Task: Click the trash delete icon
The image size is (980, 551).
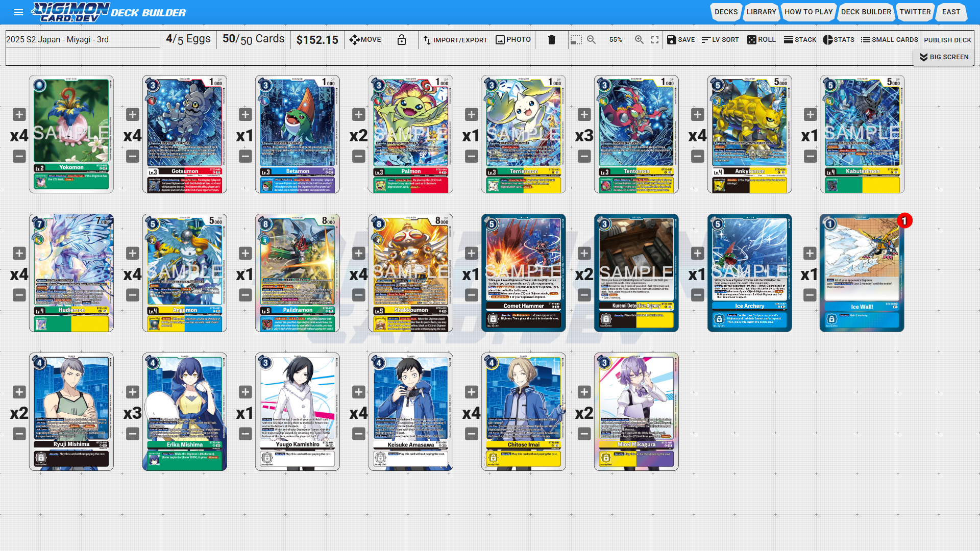Action: [x=551, y=40]
